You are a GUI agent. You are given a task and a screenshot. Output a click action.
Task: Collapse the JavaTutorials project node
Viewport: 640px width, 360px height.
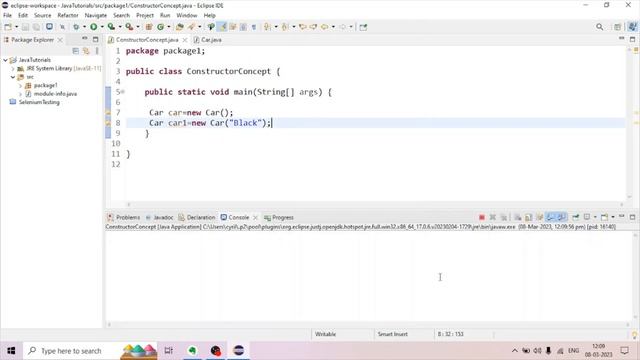5,60
